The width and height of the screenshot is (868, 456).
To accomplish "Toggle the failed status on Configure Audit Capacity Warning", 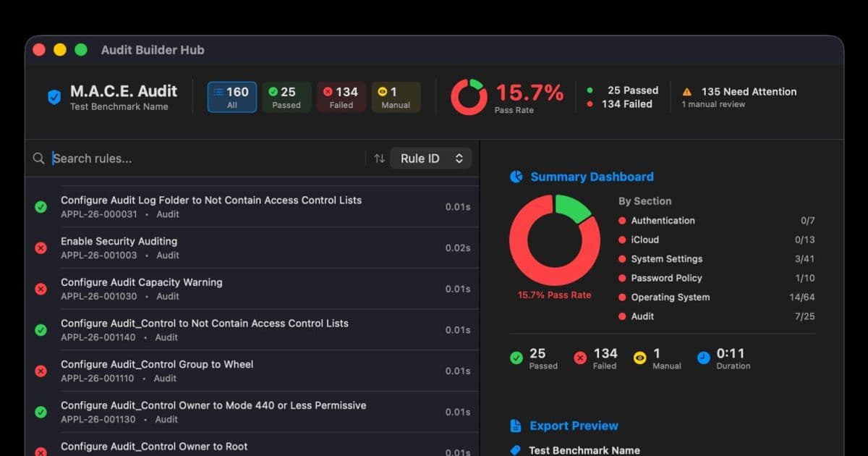I will pos(41,289).
